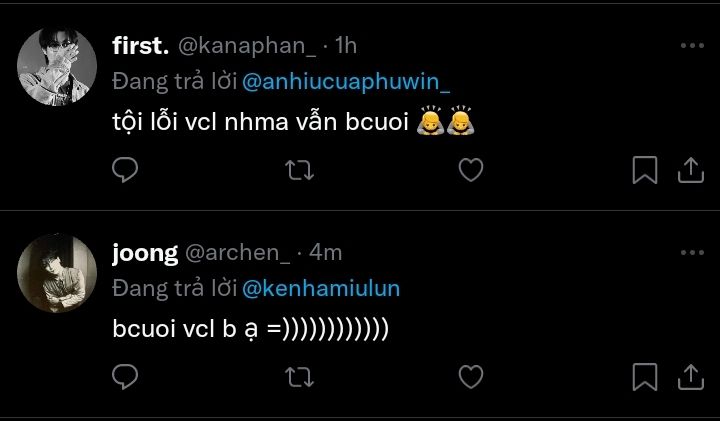Open the @anhiucuaphuwin_ mention link
The width and height of the screenshot is (720, 421).
[337, 82]
